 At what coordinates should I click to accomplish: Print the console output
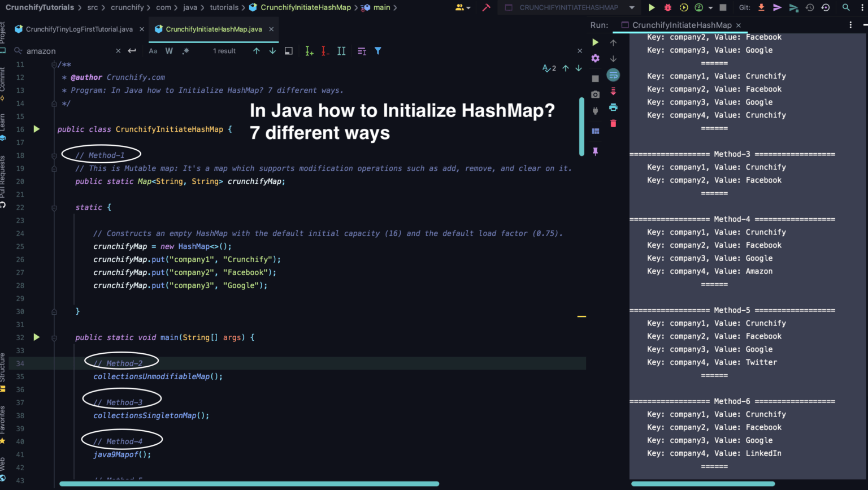tap(613, 107)
